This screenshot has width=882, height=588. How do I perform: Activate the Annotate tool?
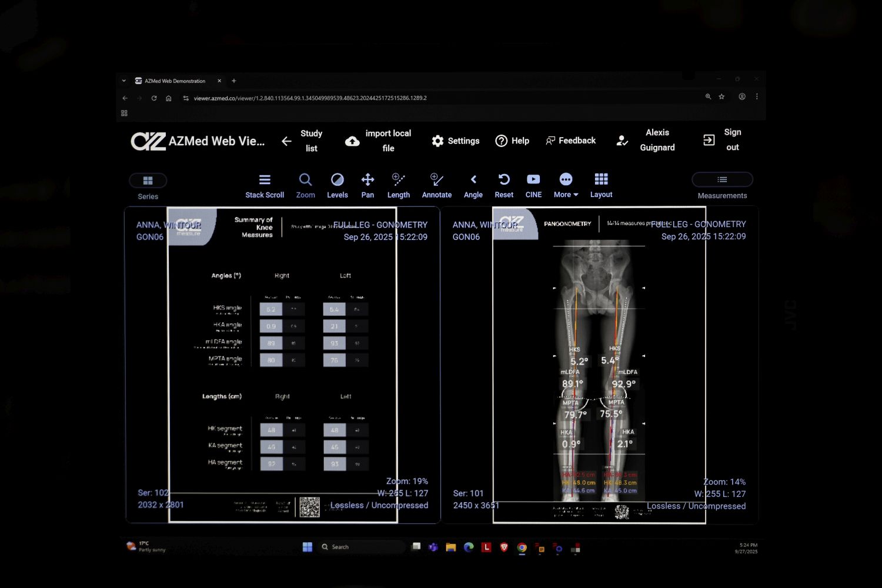[x=436, y=185]
